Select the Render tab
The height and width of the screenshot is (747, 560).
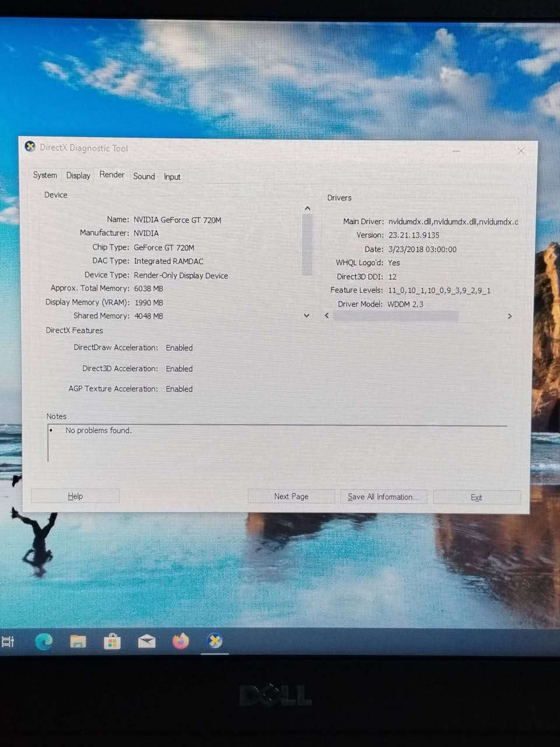click(111, 174)
